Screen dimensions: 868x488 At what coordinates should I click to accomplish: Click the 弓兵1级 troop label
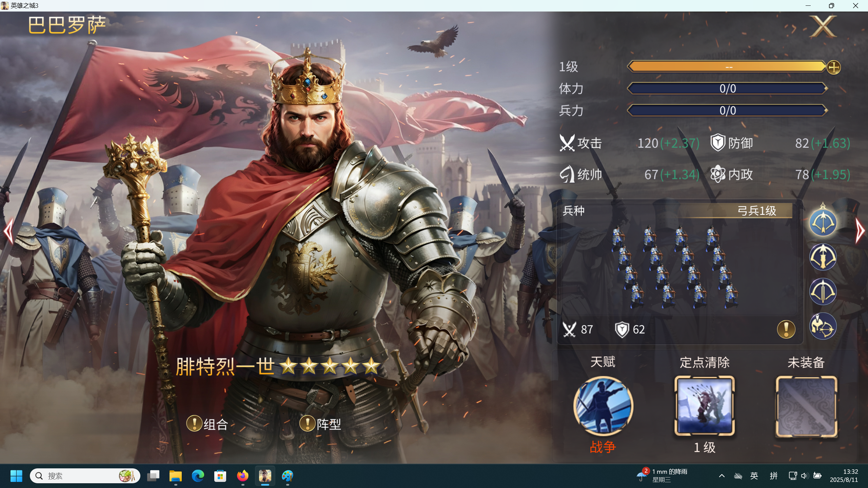coord(757,211)
